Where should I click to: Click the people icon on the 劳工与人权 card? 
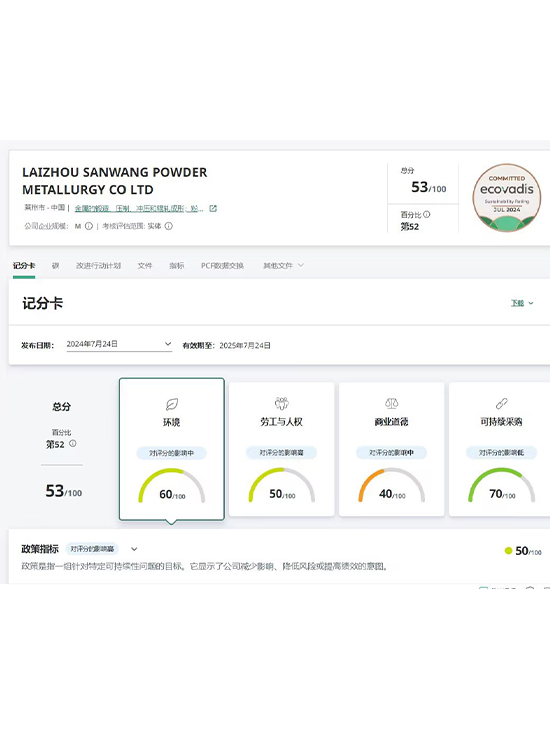point(282,403)
